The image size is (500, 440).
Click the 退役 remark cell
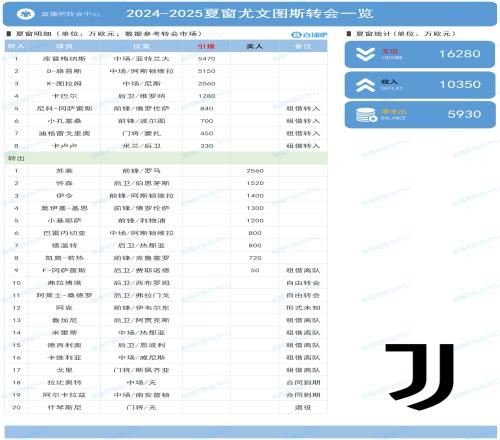303,407
